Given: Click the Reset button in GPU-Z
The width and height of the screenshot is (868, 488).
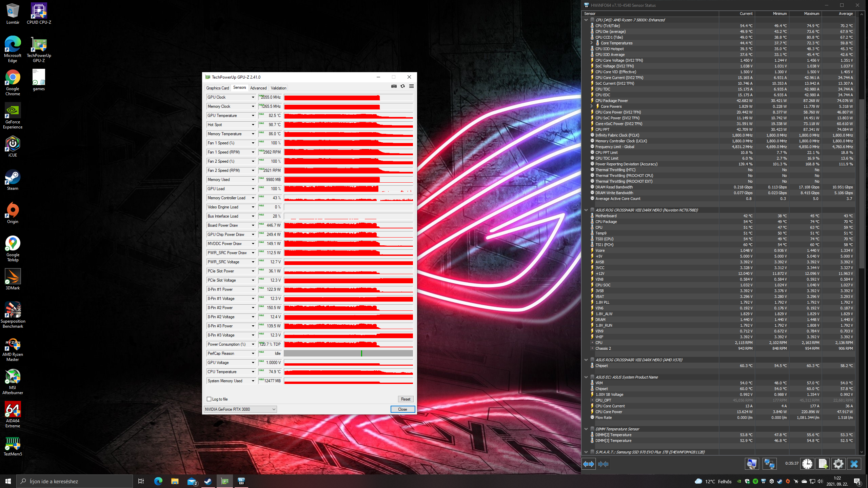Looking at the screenshot, I should coord(406,399).
